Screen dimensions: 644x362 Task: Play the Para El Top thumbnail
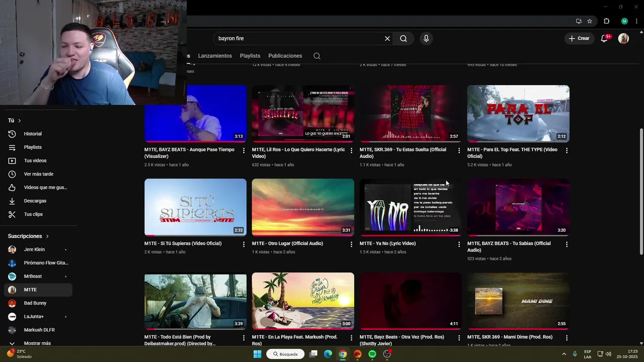[x=518, y=114]
